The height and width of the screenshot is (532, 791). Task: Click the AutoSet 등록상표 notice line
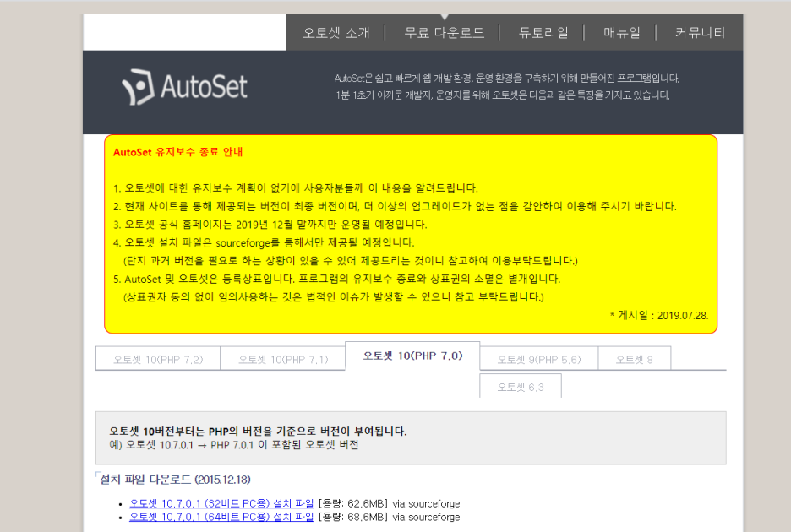point(336,279)
